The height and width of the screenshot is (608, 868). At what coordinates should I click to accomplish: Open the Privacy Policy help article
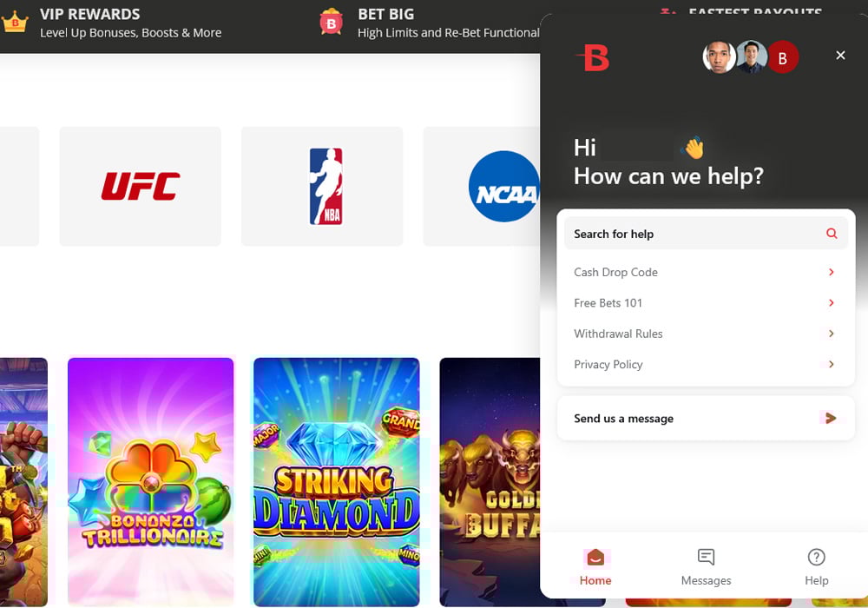(x=608, y=365)
